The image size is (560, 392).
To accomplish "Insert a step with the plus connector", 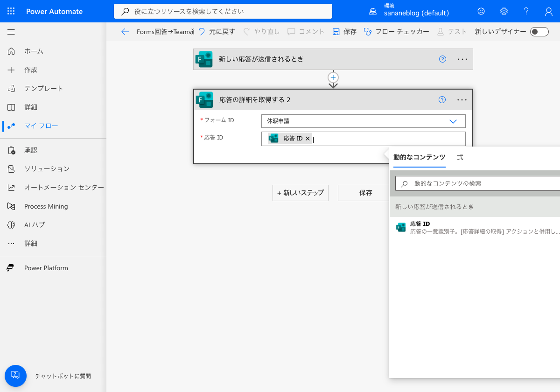I will (333, 77).
